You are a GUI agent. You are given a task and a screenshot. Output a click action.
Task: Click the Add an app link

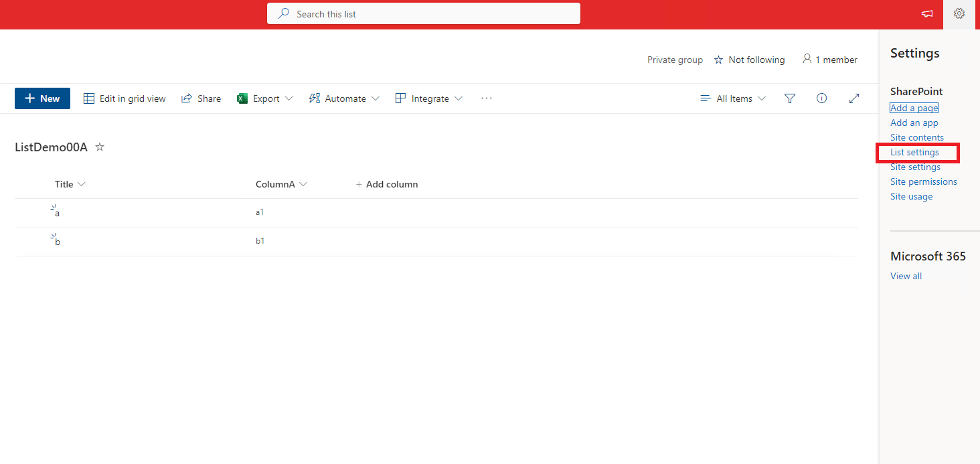(x=914, y=123)
